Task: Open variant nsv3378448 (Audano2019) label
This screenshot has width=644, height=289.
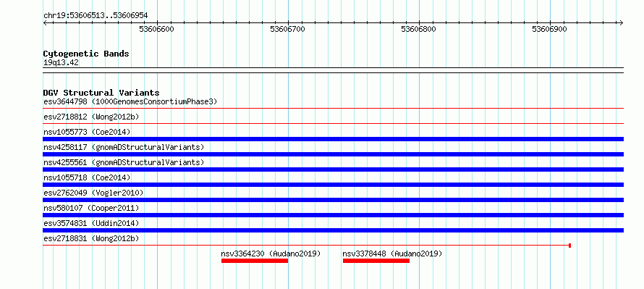Action: pyautogui.click(x=392, y=254)
